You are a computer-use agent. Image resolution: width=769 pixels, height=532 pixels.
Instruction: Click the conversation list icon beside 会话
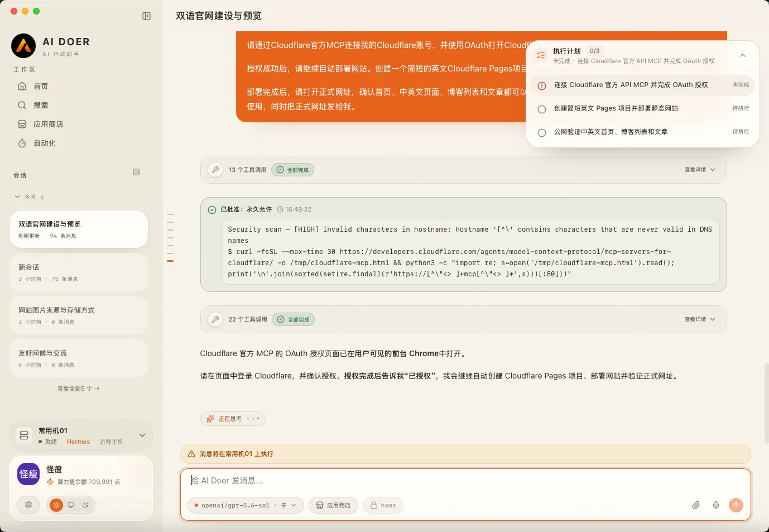tap(136, 172)
